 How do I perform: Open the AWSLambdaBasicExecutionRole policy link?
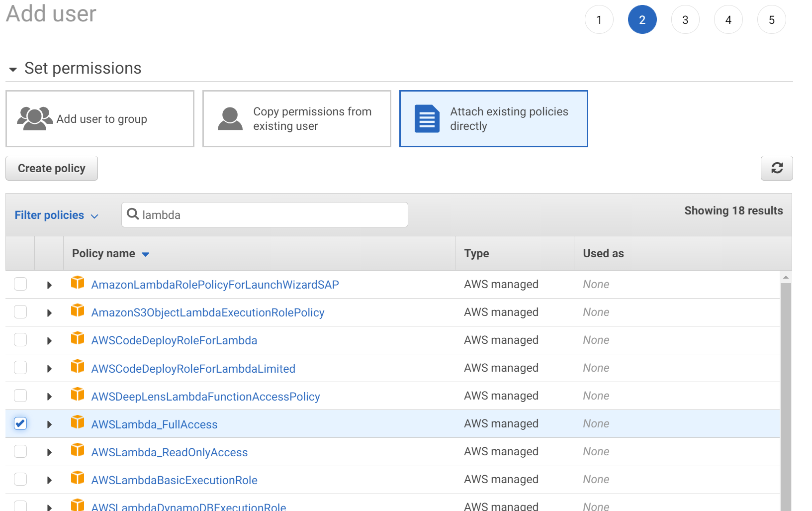pyautogui.click(x=174, y=480)
